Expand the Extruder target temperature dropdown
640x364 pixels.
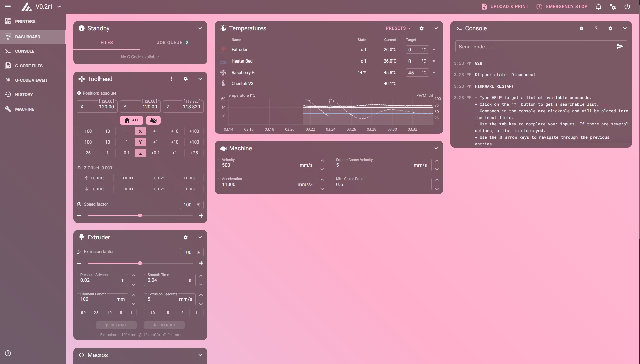tap(434, 49)
